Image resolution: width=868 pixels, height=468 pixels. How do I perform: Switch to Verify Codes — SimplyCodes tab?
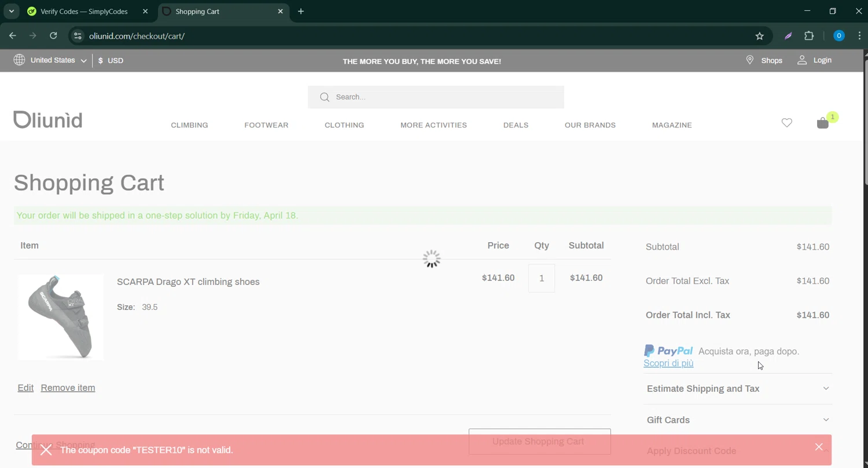[84, 12]
